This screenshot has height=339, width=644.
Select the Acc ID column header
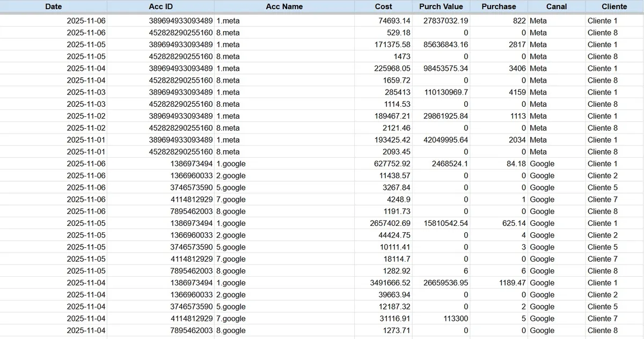pyautogui.click(x=160, y=6)
